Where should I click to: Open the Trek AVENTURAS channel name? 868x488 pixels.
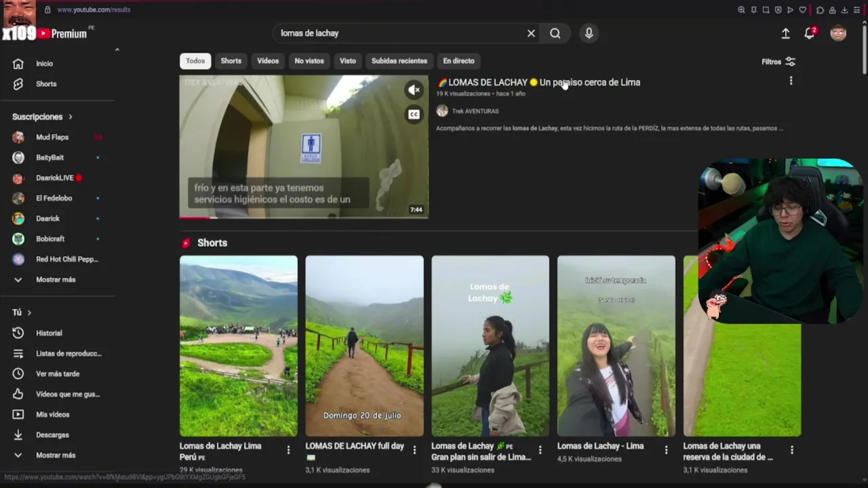coord(475,111)
